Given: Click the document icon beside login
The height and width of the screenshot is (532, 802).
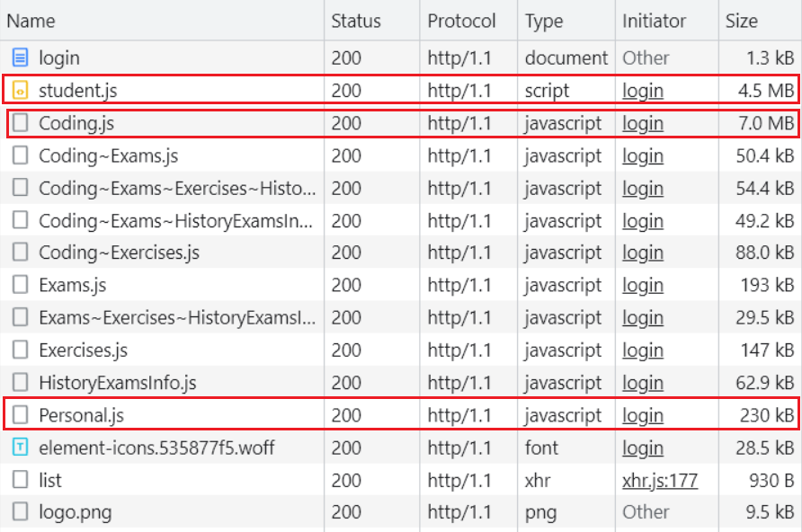Looking at the screenshot, I should coord(20,58).
